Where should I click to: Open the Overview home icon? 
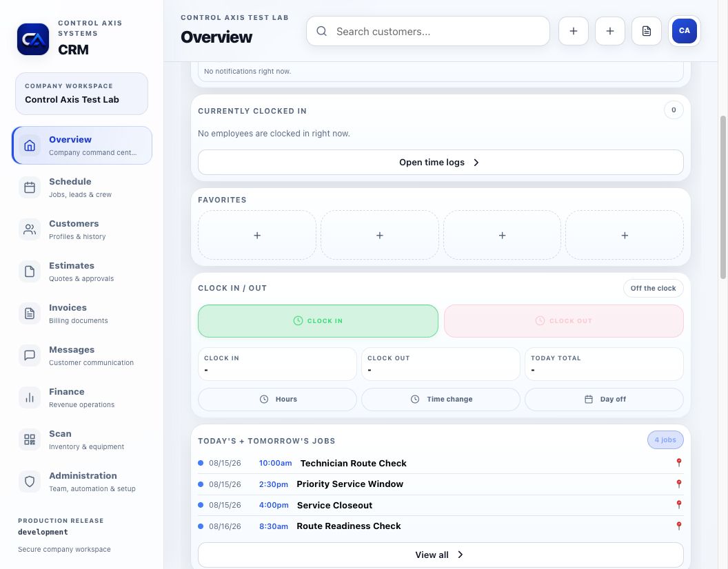[x=30, y=145]
